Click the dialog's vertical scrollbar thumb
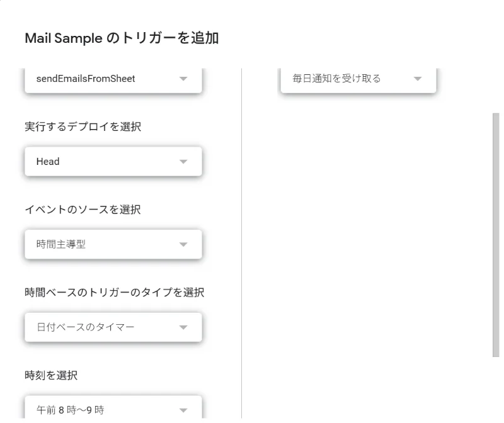The height and width of the screenshot is (423, 504). pyautogui.click(x=495, y=234)
